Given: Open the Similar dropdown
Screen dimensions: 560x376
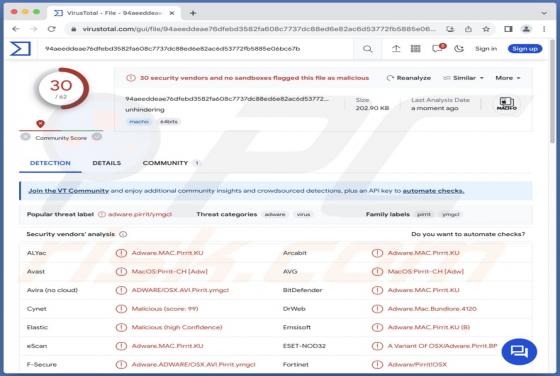Looking at the screenshot, I should click(463, 78).
